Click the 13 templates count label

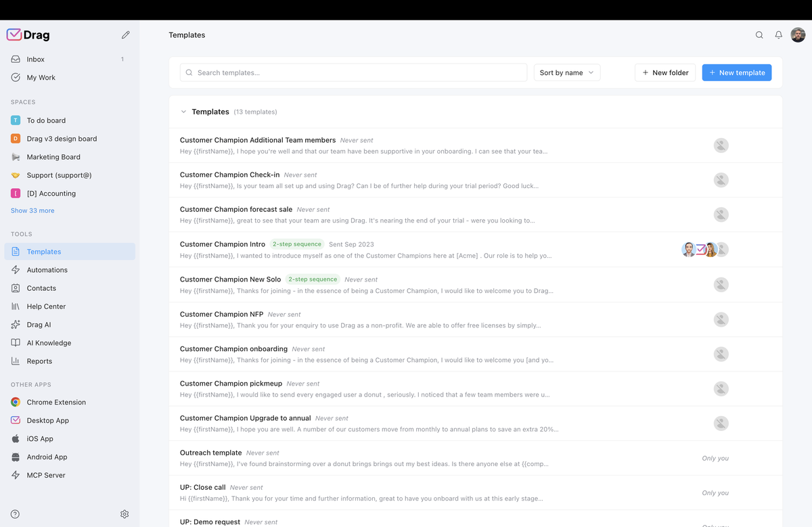[255, 112]
